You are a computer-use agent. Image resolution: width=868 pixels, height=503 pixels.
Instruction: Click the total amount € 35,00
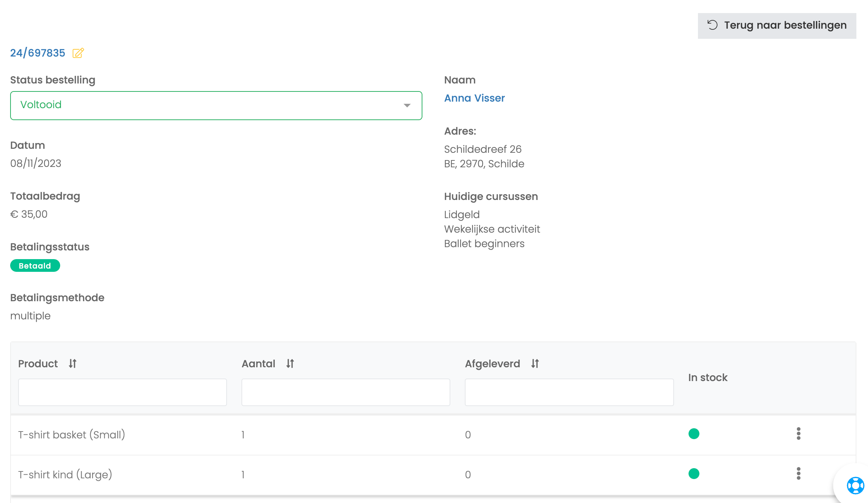29,214
